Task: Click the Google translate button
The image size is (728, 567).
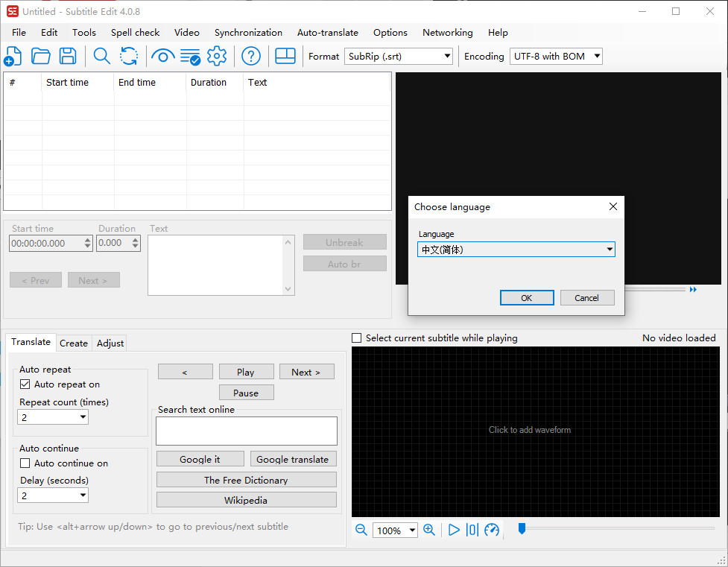Action: (292, 460)
